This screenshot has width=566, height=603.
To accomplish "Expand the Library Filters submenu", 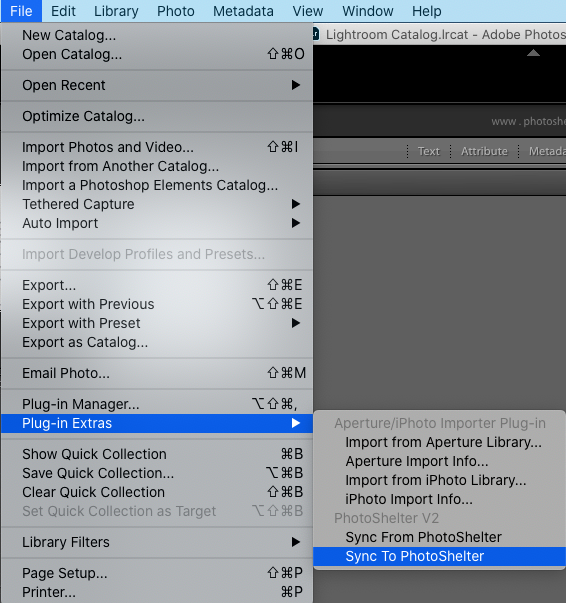I will coord(156,542).
